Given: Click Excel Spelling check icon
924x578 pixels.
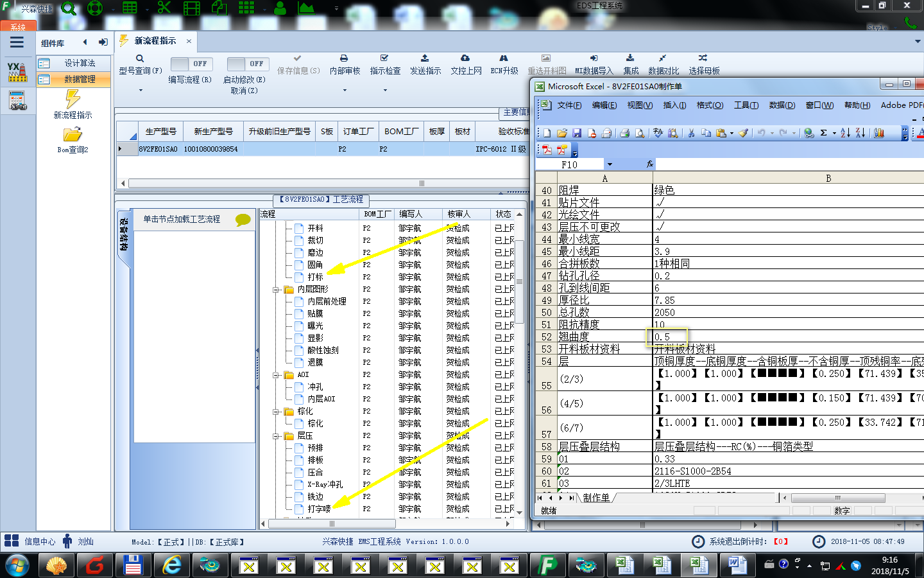Looking at the screenshot, I should 658,133.
